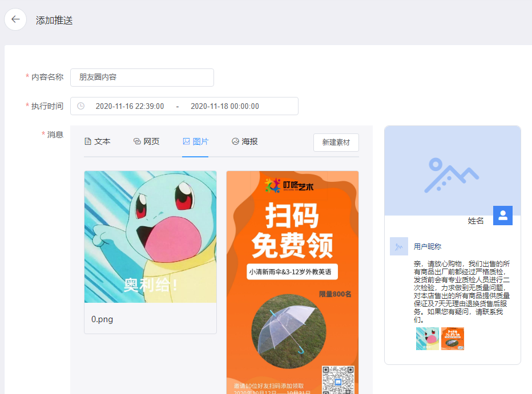Click the back arrow button
Image resolution: width=532 pixels, height=394 pixels.
click(x=15, y=19)
